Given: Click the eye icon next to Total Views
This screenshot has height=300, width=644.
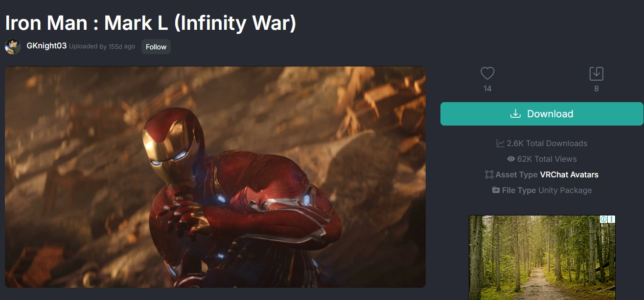Looking at the screenshot, I should pyautogui.click(x=511, y=159).
